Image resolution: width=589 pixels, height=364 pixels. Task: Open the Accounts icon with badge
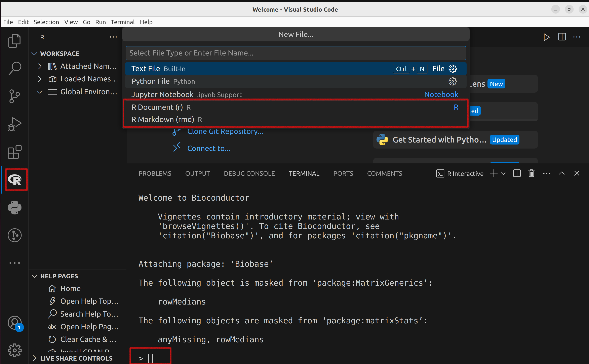[x=14, y=323]
